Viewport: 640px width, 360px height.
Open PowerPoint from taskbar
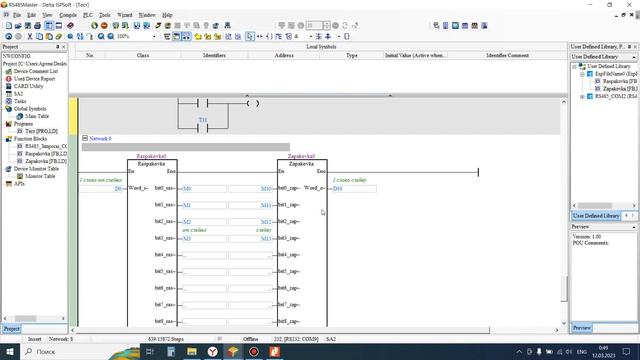coord(275,351)
